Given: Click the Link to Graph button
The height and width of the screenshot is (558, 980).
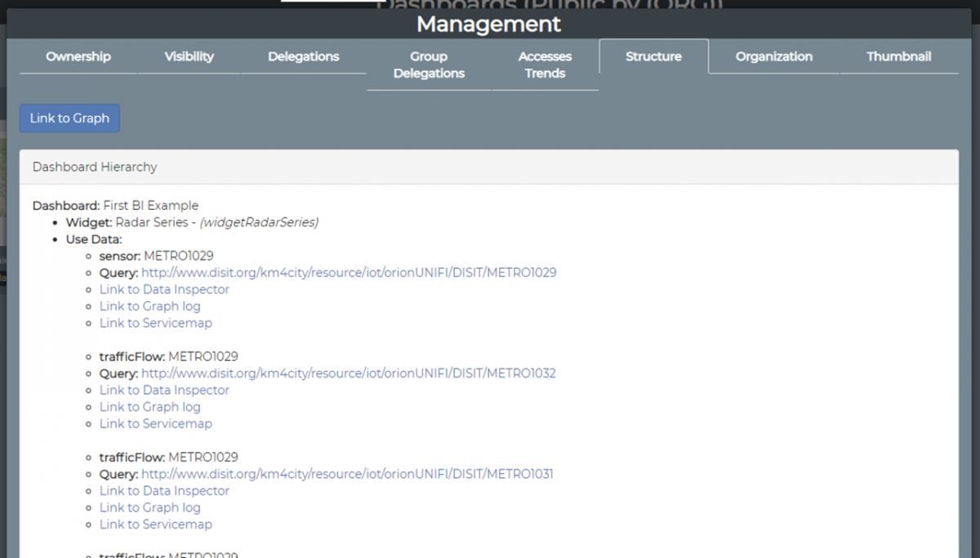Looking at the screenshot, I should 69,118.
